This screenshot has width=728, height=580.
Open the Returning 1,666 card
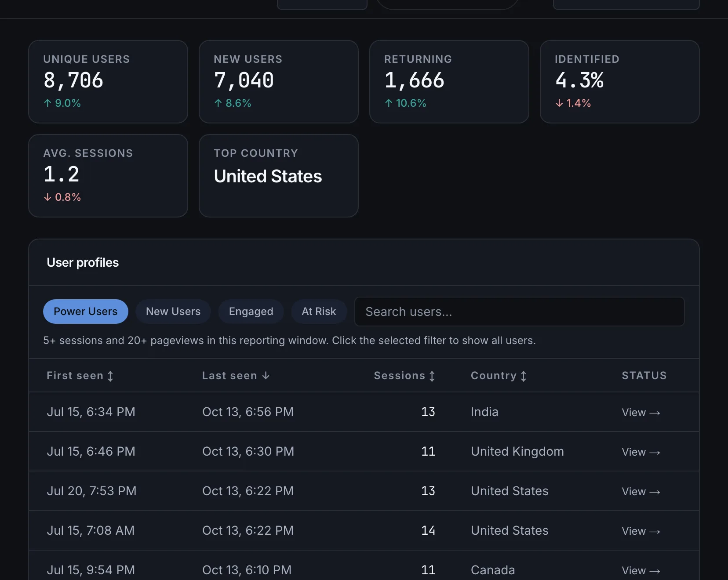(x=449, y=82)
